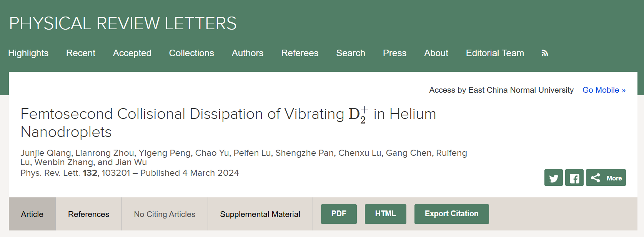The width and height of the screenshot is (644, 237).
Task: Share article on Facebook
Action: coord(574,178)
